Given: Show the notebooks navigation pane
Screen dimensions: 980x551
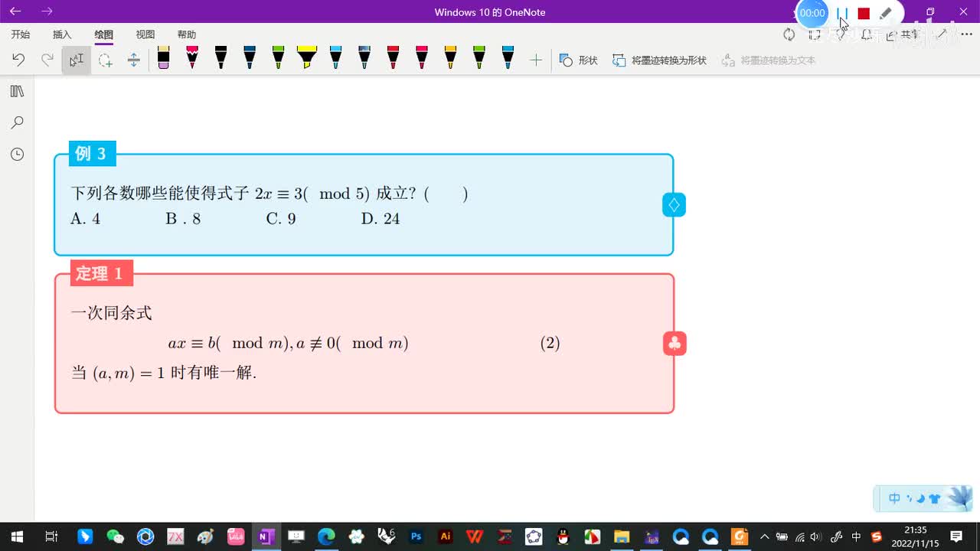Looking at the screenshot, I should coord(17,91).
